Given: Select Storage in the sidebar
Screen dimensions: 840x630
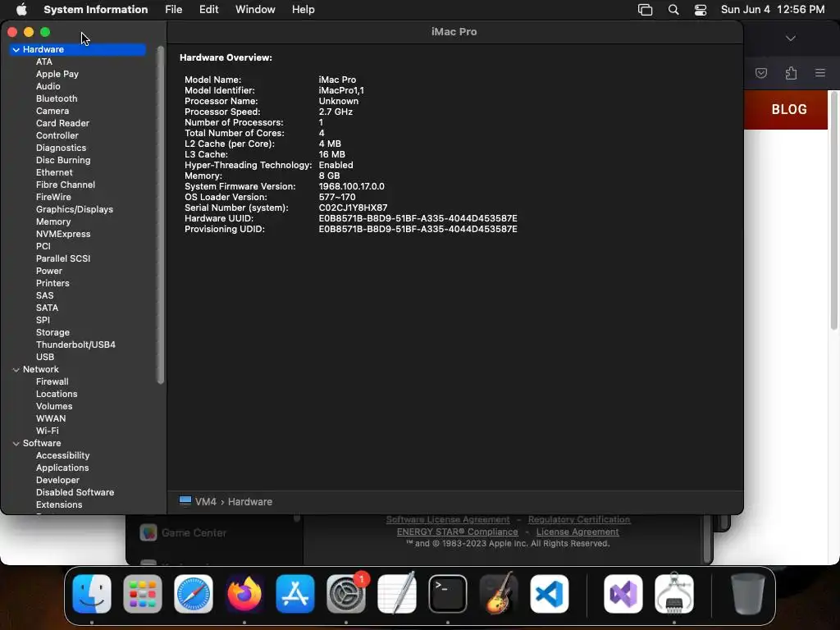Looking at the screenshot, I should pos(52,332).
